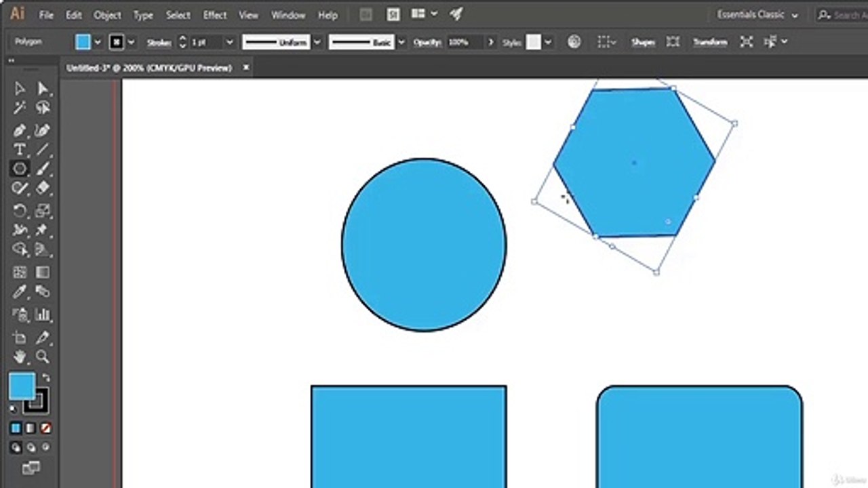
Task: Open the Type menu
Action: click(x=143, y=15)
